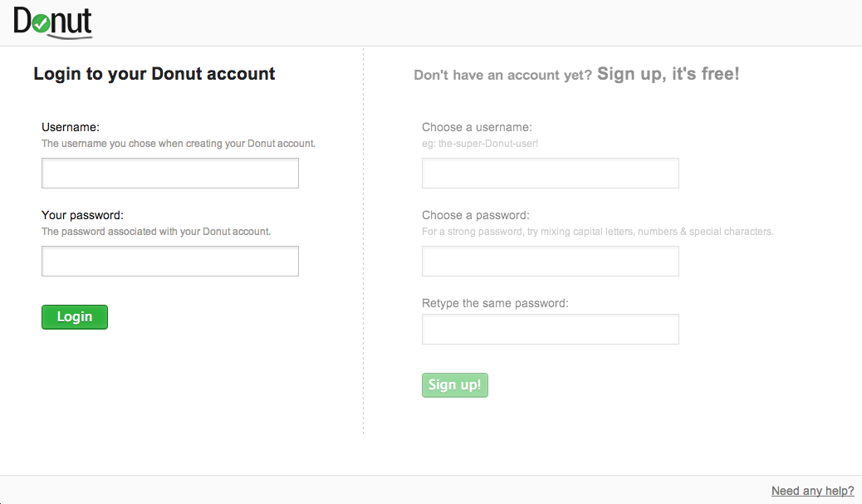Screen dimensions: 862x504
Task: Click the Donut logo
Action: (x=52, y=22)
